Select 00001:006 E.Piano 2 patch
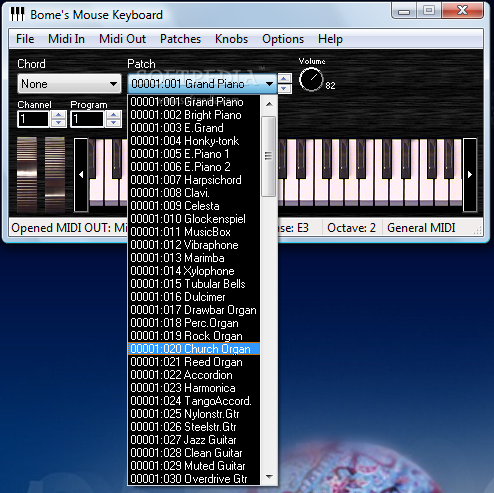Viewport: 494px width, 493px height. click(x=194, y=167)
